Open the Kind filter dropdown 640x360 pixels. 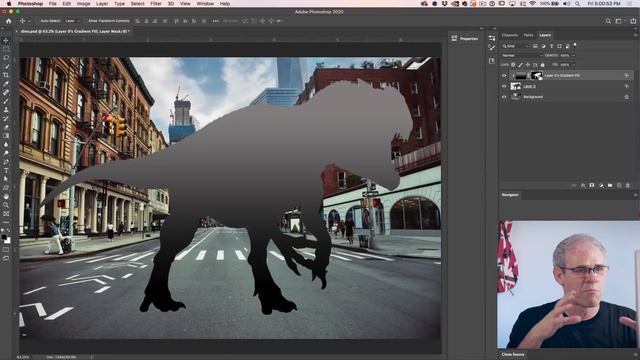coord(516,46)
